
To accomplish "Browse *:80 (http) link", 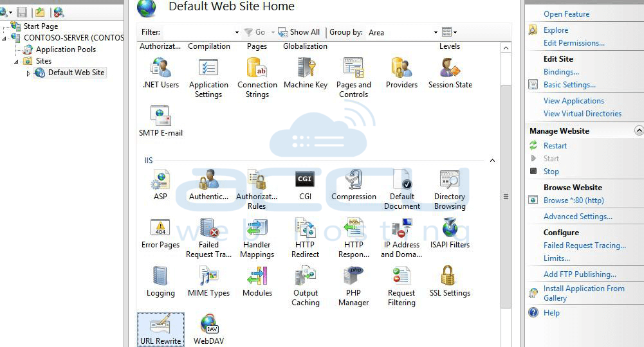I will [574, 200].
